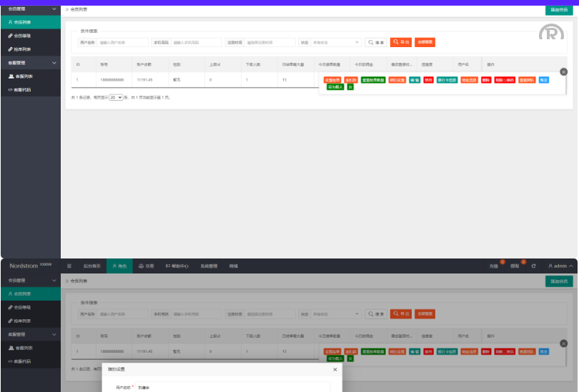Click the orange 搜索 magnifier button in upper panel
Image resolution: width=579 pixels, height=392 pixels.
(x=376, y=43)
